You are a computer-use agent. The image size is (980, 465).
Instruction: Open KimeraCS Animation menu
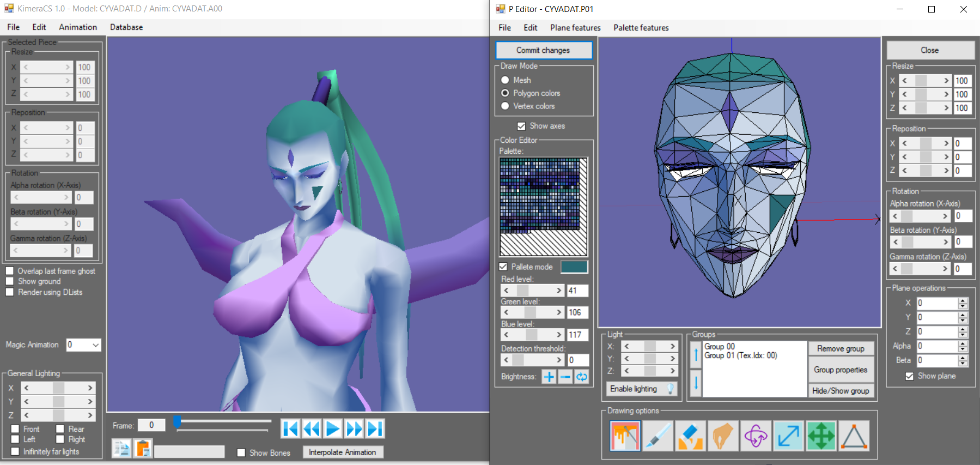click(78, 27)
